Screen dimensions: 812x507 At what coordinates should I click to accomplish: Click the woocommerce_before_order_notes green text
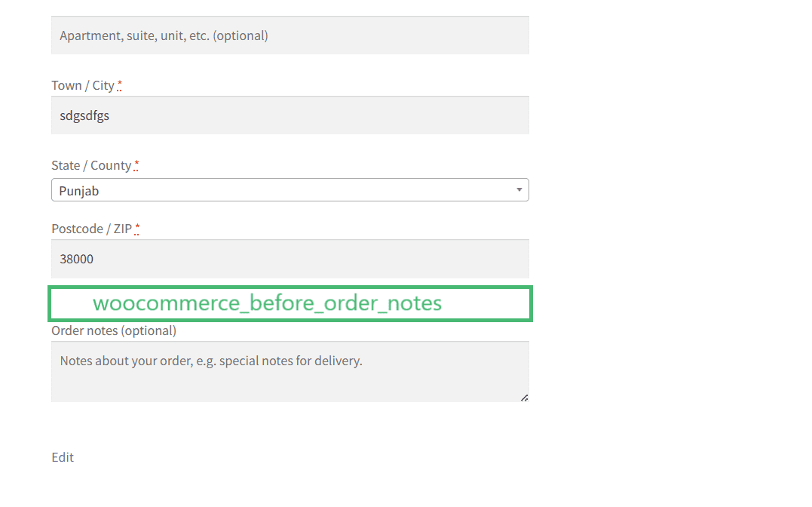tap(267, 303)
